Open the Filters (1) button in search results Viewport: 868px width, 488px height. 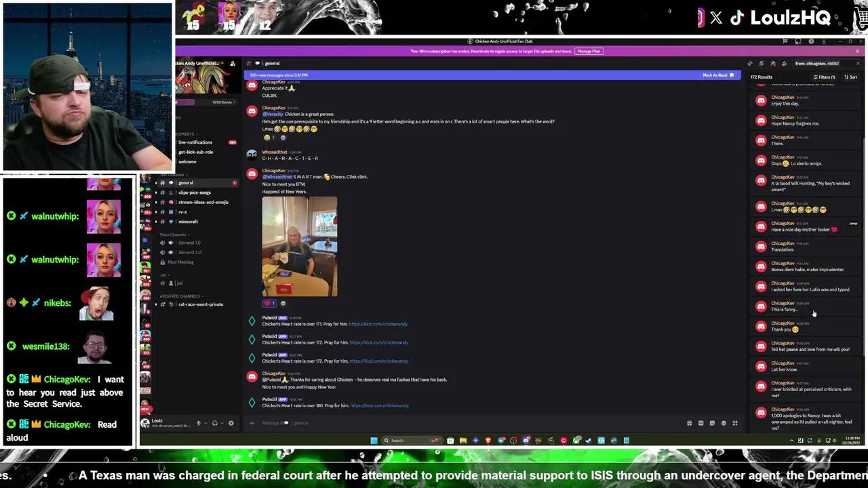[824, 77]
